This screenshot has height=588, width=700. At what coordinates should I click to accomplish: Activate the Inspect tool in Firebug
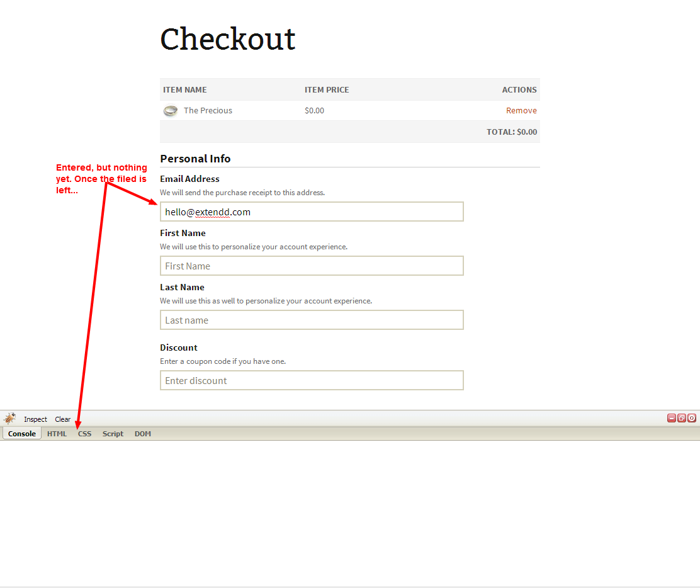click(x=35, y=419)
